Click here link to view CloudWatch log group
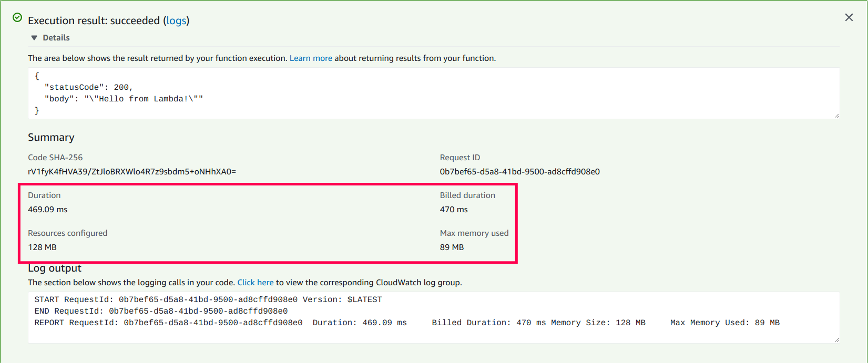 pyautogui.click(x=255, y=283)
